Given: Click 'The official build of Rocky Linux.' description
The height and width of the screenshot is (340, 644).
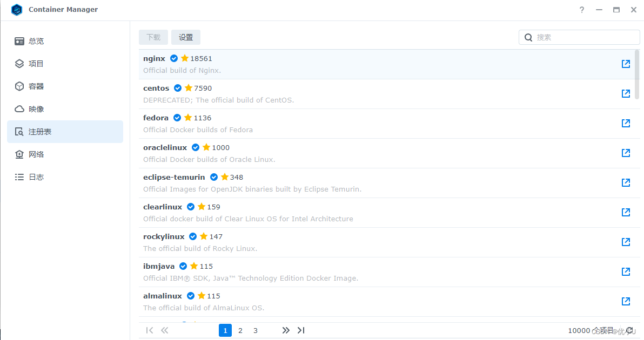Looking at the screenshot, I should coord(200,249).
